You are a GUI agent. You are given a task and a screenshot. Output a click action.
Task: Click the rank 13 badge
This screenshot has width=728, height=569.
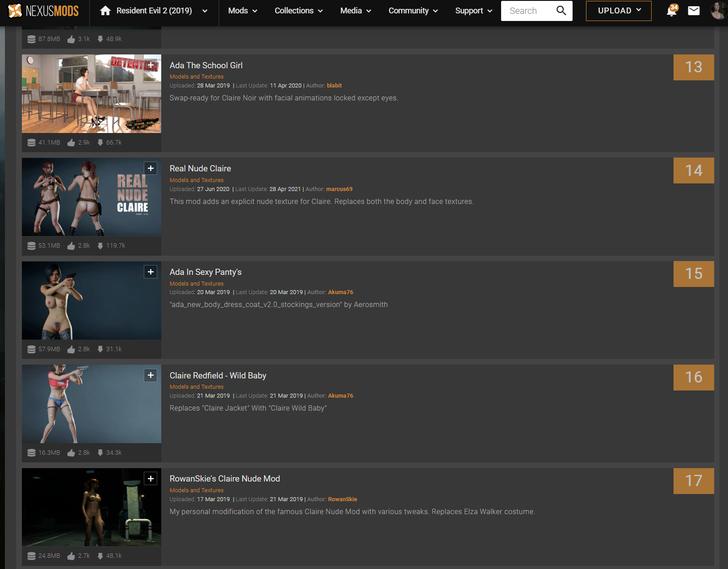click(x=694, y=67)
